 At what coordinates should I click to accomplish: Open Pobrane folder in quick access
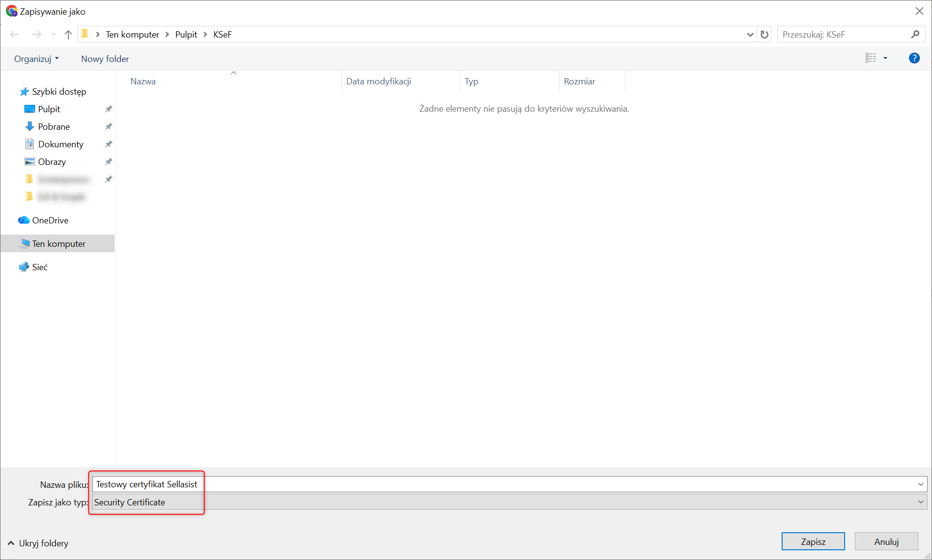54,127
